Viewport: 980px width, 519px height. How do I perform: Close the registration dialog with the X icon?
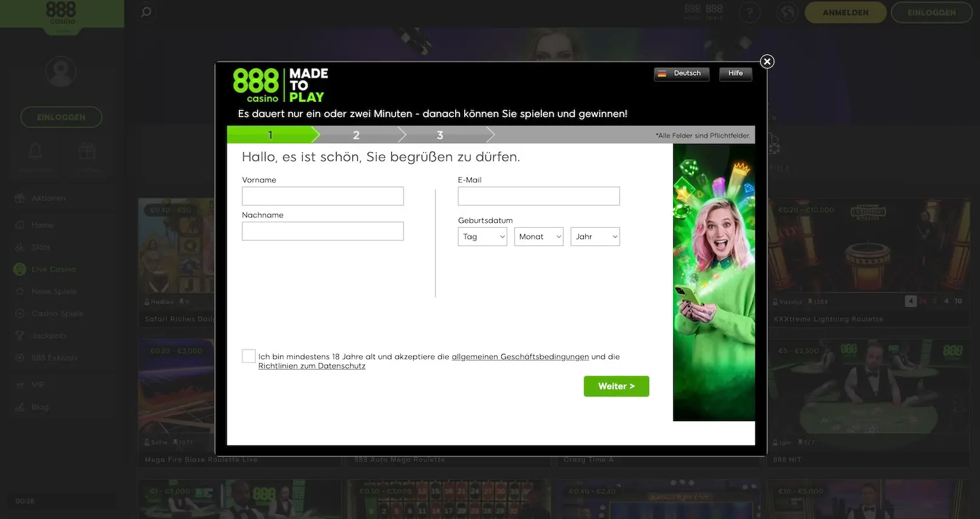click(x=767, y=61)
